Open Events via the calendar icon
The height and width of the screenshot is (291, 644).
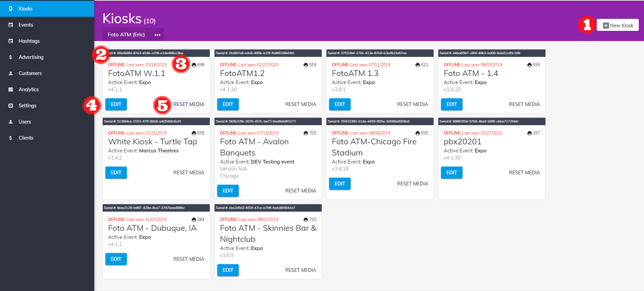coord(10,24)
